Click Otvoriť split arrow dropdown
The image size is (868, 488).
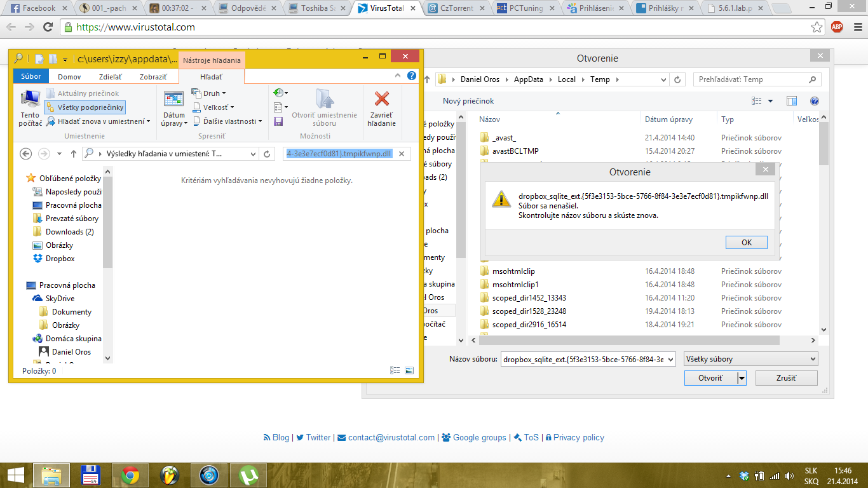pyautogui.click(x=742, y=377)
